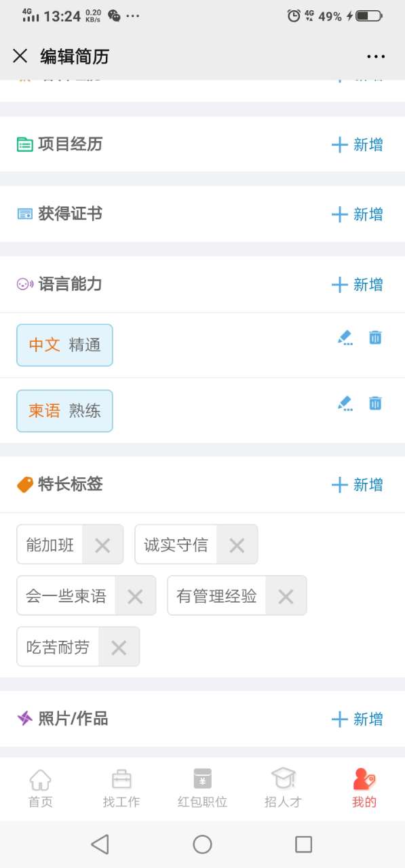Add a new 特长标签
The image size is (405, 868).
coord(358,485)
